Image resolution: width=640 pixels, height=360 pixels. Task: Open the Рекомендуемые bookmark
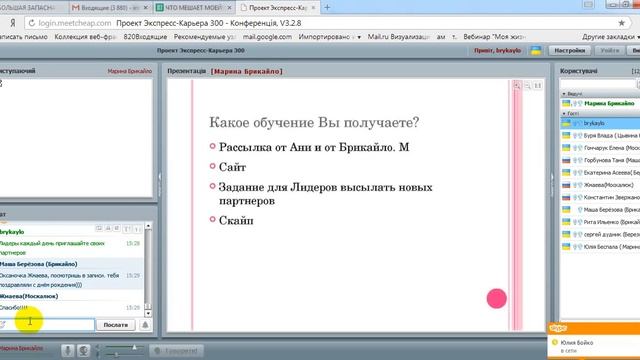click(x=205, y=37)
